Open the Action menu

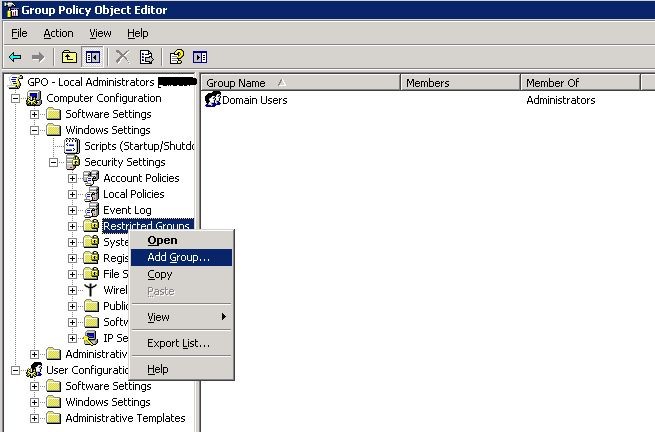(58, 33)
